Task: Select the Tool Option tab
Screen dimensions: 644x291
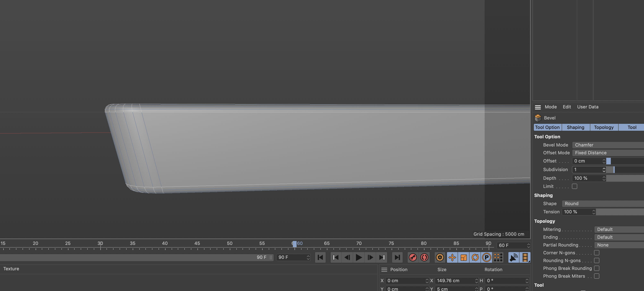Action: [x=548, y=127]
